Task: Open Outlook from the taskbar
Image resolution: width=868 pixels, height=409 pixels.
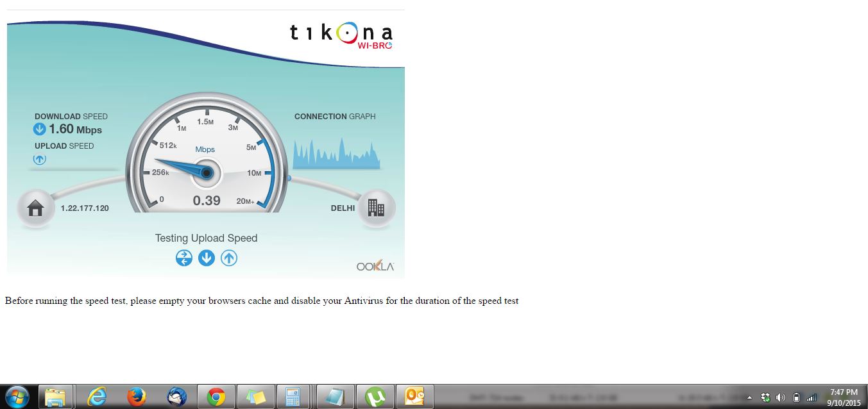Action: click(x=414, y=397)
